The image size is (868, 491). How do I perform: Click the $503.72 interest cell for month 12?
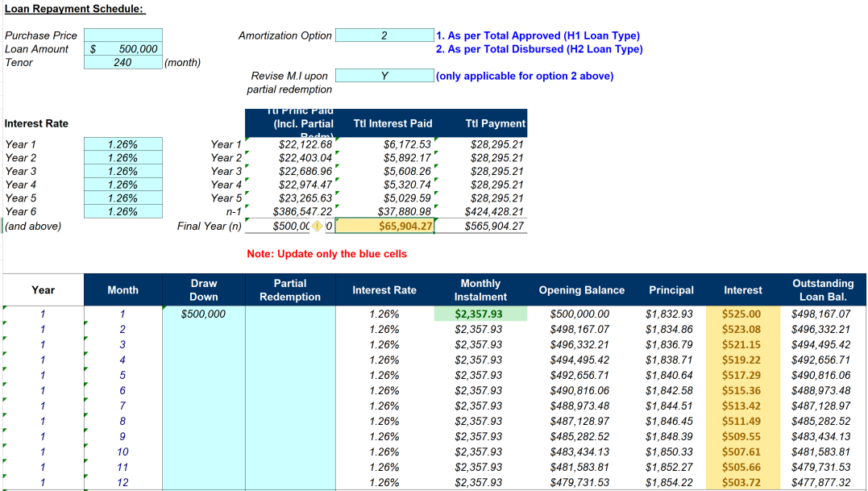(x=741, y=483)
